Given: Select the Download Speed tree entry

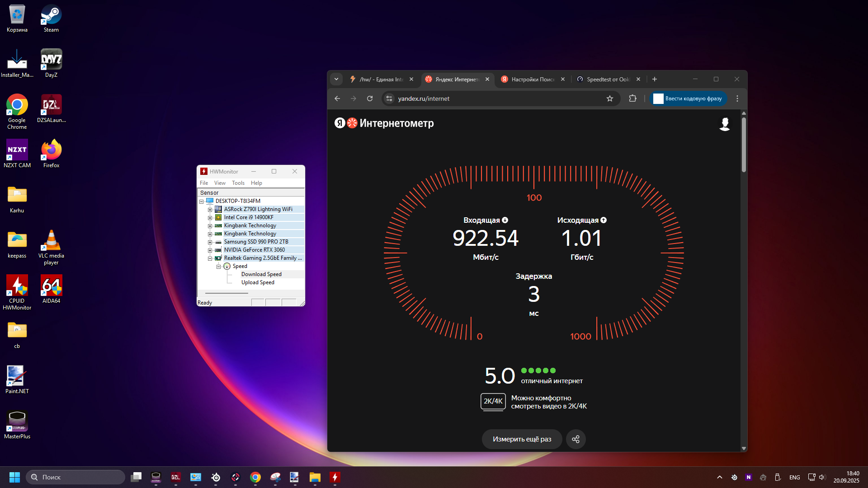Looking at the screenshot, I should 261,274.
